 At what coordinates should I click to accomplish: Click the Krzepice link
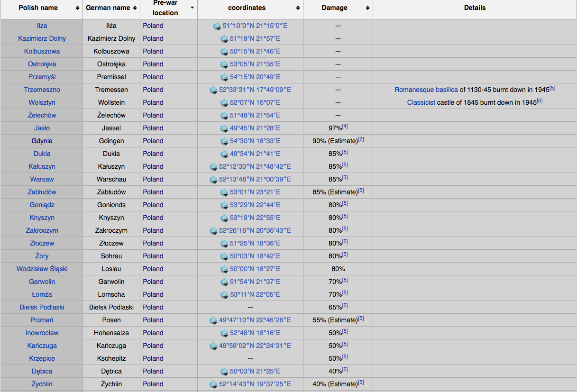coord(42,358)
